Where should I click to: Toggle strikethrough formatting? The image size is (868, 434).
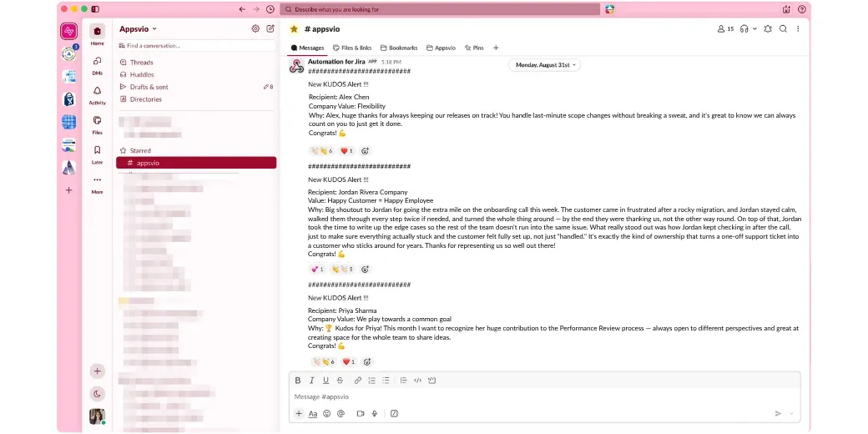pyautogui.click(x=340, y=381)
